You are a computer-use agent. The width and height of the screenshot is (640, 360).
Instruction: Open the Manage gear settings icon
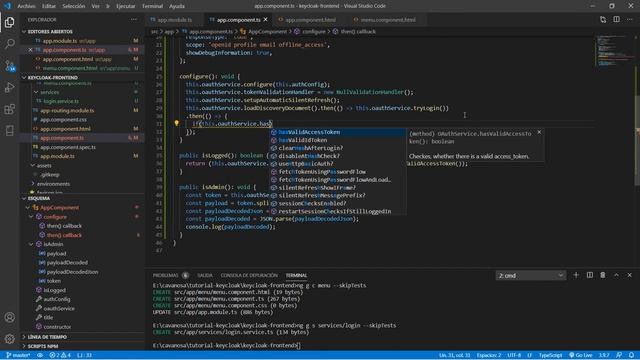coord(9,338)
